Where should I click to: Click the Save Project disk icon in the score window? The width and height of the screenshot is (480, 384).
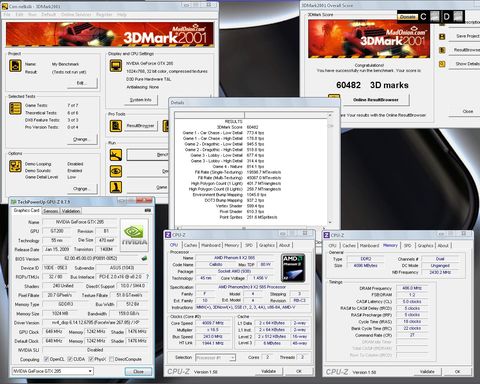[x=442, y=37]
